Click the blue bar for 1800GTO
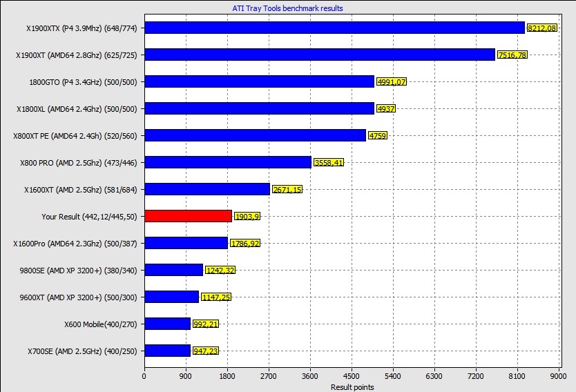This screenshot has height=392, width=576. (x=260, y=81)
